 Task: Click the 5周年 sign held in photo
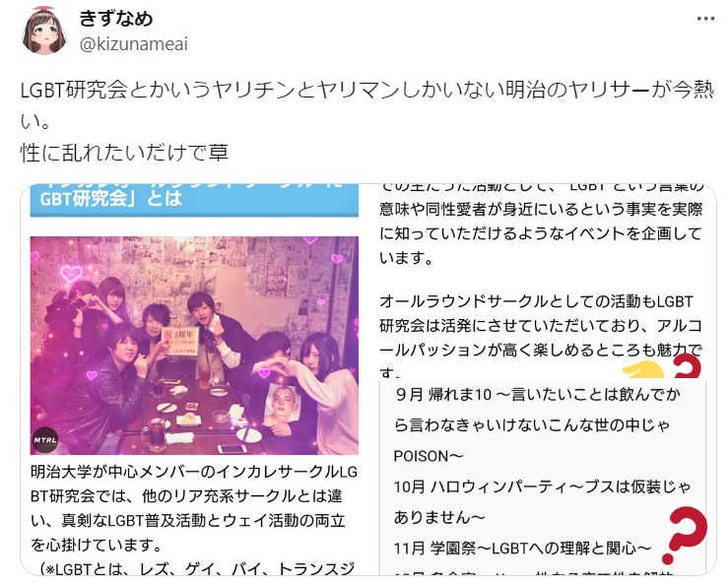(x=179, y=341)
